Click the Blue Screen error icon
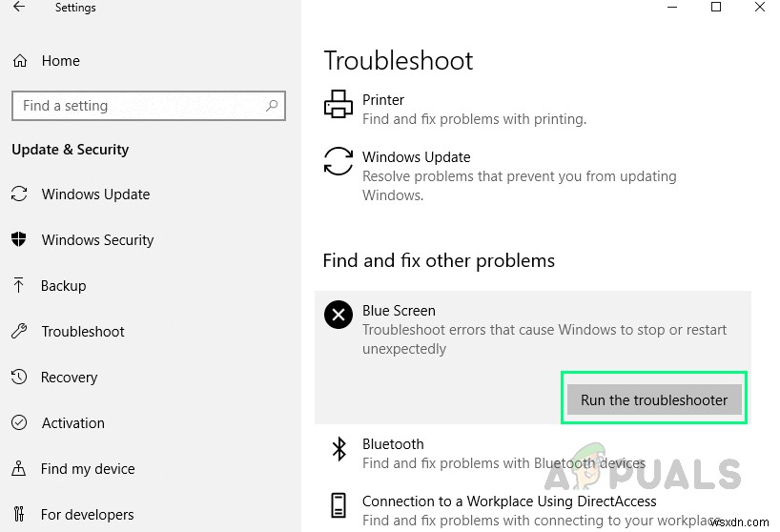The width and height of the screenshot is (780, 532). coord(339,314)
